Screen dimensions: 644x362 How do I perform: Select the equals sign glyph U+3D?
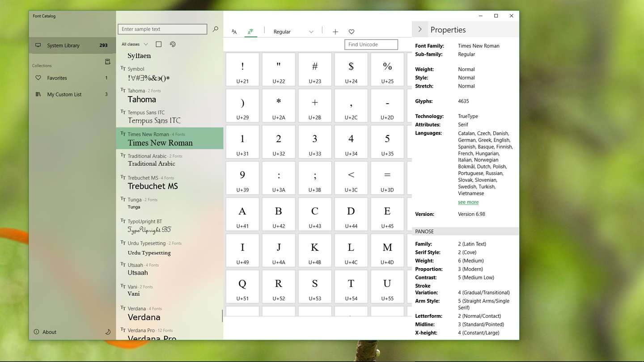pos(387,178)
